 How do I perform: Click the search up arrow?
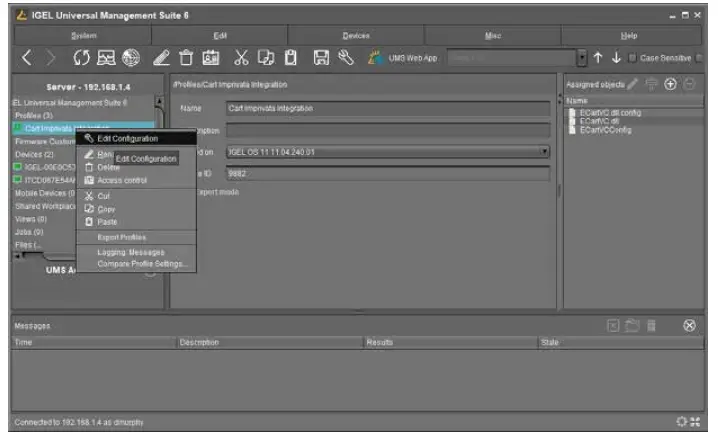point(598,58)
